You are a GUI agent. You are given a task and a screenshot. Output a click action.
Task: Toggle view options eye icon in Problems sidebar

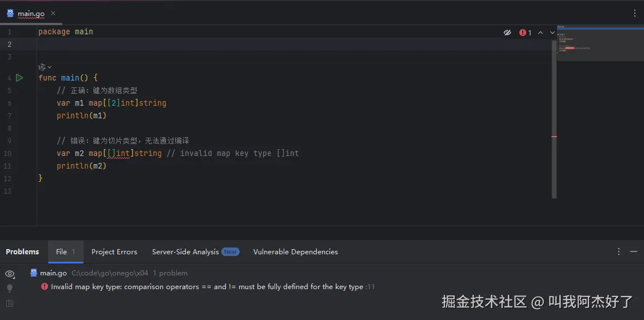click(x=10, y=274)
